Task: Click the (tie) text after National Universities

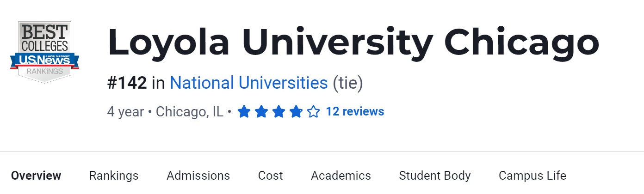Action: (x=348, y=83)
